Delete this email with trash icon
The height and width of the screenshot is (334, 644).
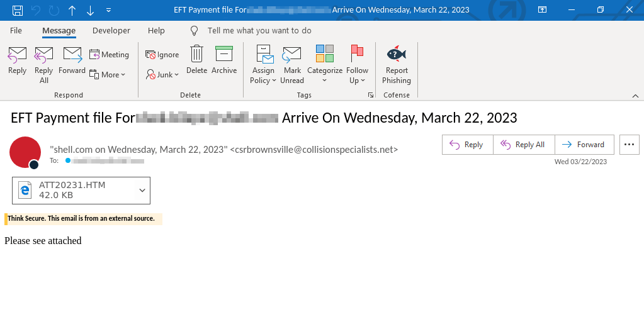coord(197,60)
